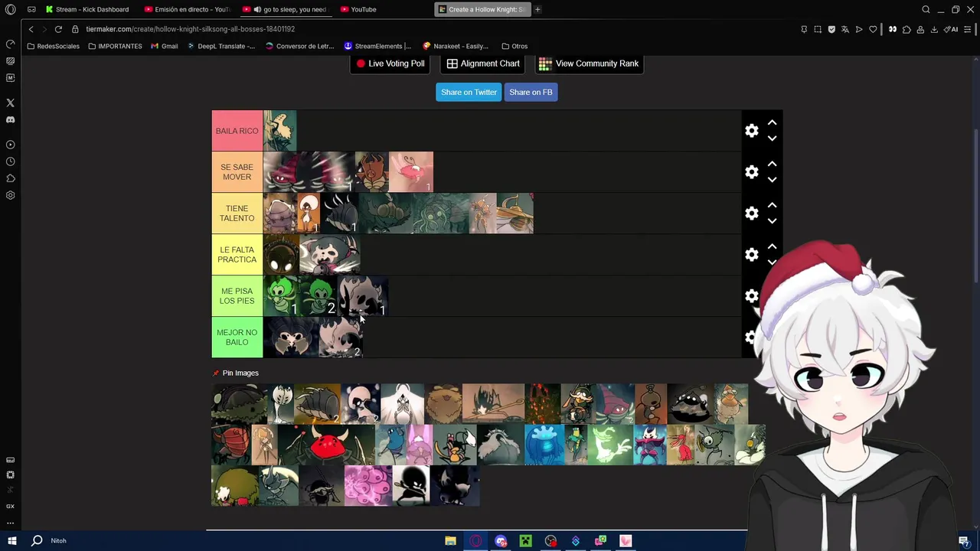Switch to the YouTube tab

click(358, 9)
